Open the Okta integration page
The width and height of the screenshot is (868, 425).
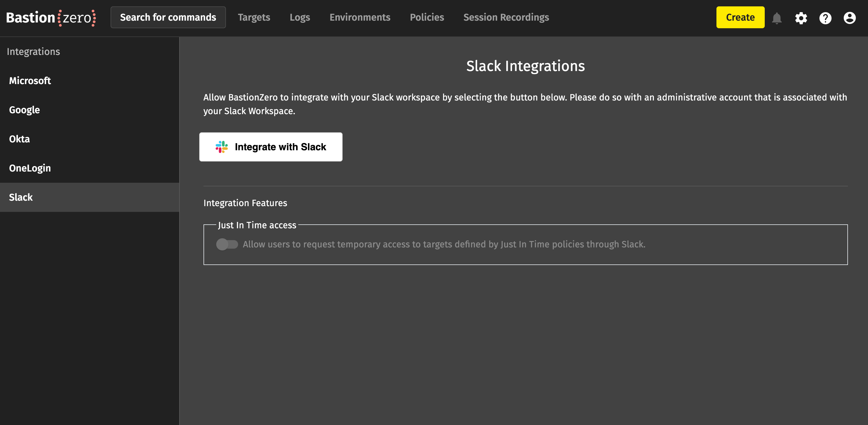click(x=19, y=139)
